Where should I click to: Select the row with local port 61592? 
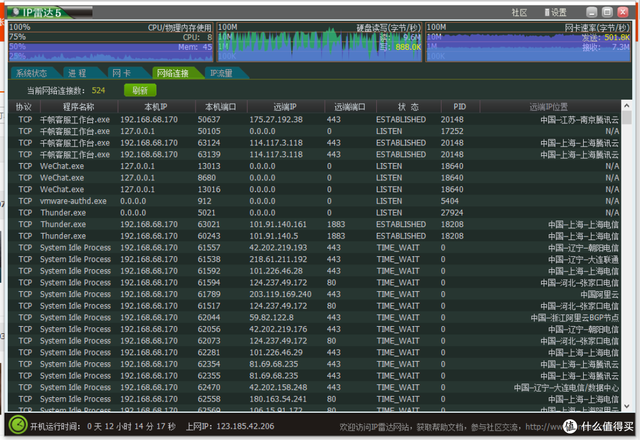[314, 271]
